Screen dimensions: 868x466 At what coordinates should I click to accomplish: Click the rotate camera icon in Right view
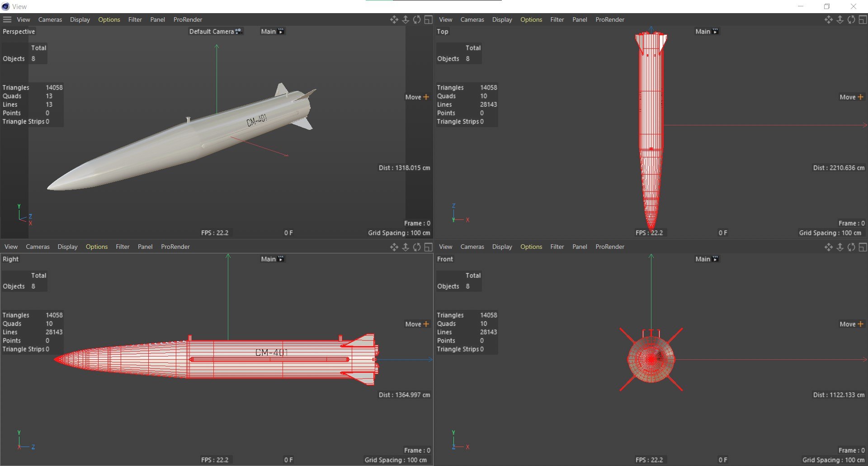coord(417,247)
